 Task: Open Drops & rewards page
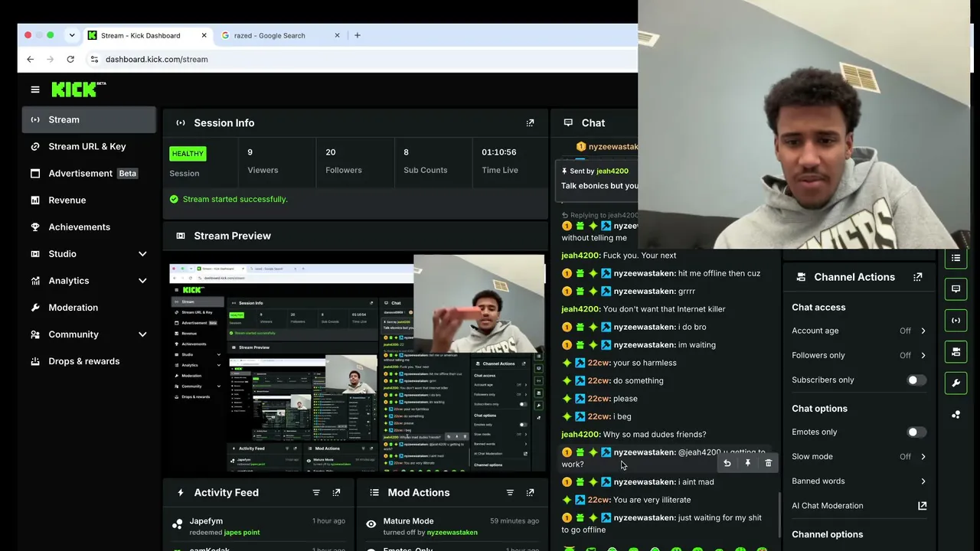(90, 361)
